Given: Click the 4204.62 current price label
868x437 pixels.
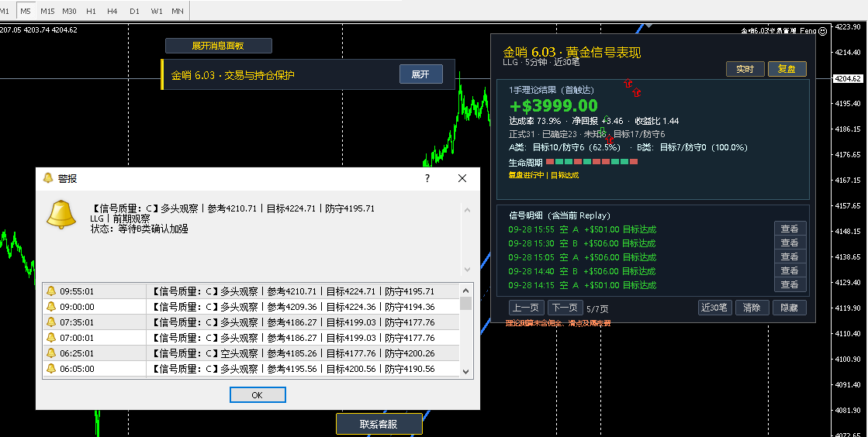Looking at the screenshot, I should (x=847, y=78).
